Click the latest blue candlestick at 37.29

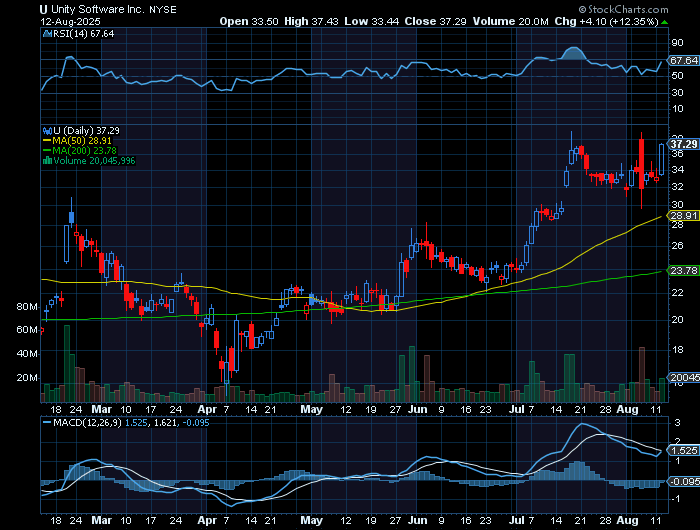click(662, 159)
